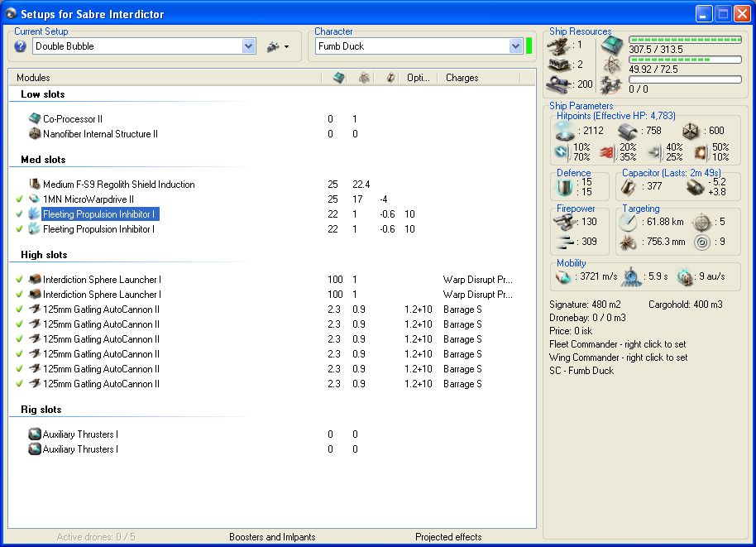
Task: Click the Nanofiber Internal Structure II module icon
Action: (x=35, y=133)
